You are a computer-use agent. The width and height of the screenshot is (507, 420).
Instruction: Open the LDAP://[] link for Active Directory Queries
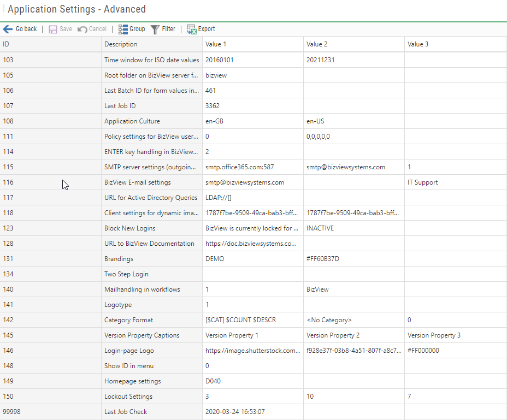[217, 197]
